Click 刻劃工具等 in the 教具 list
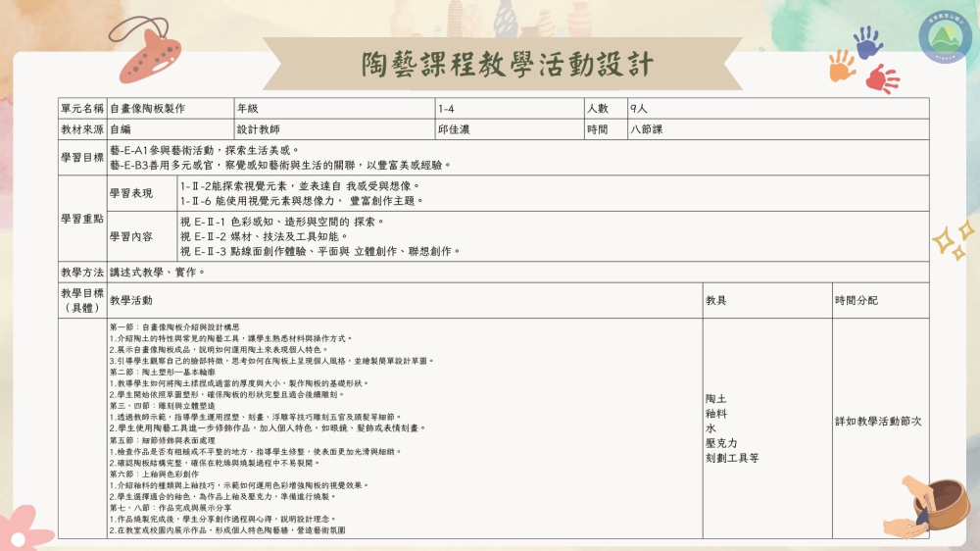Viewport: 980px width, 551px height. pyautogui.click(x=732, y=459)
